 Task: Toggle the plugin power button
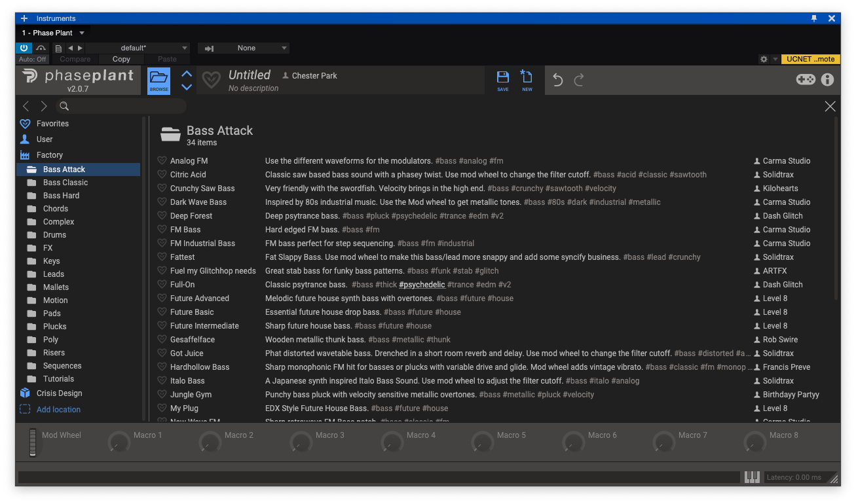click(x=24, y=48)
